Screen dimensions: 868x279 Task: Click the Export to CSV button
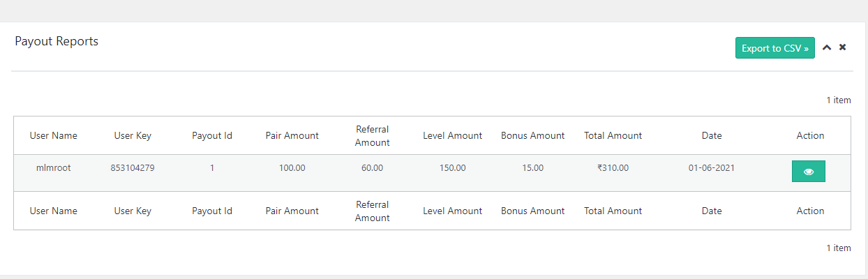pyautogui.click(x=775, y=48)
